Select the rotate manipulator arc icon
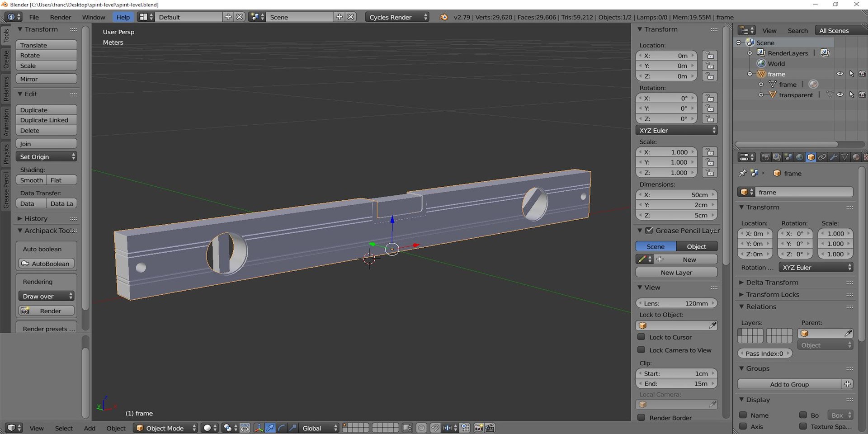This screenshot has width=868, height=434. (x=282, y=428)
